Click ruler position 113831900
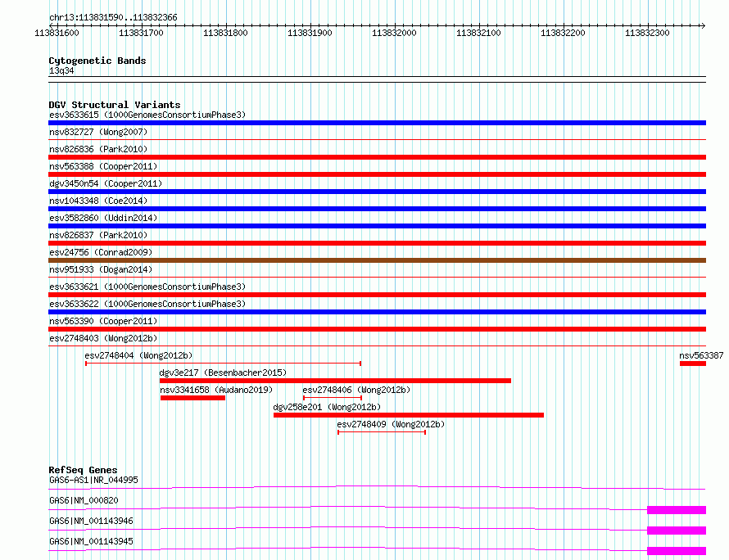The height and width of the screenshot is (560, 729). click(x=310, y=33)
